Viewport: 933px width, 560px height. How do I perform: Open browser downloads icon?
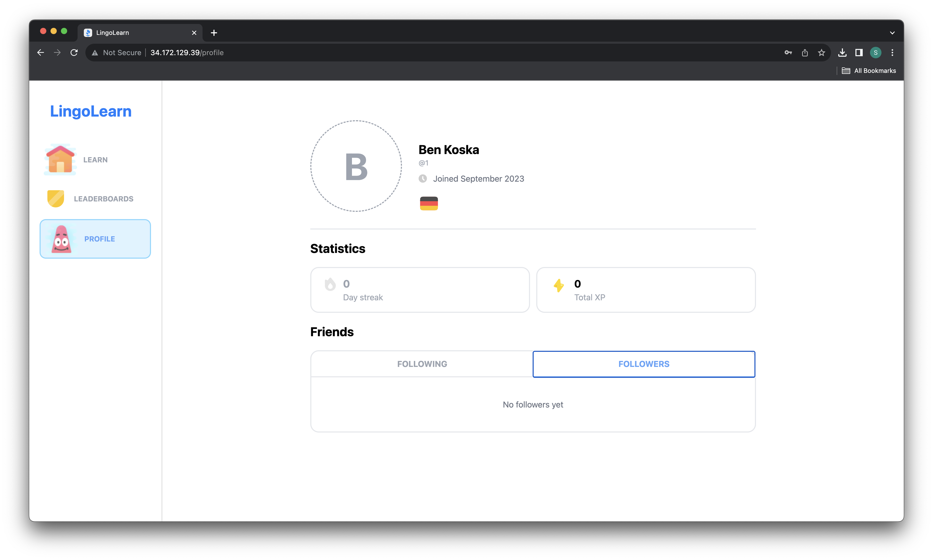842,53
